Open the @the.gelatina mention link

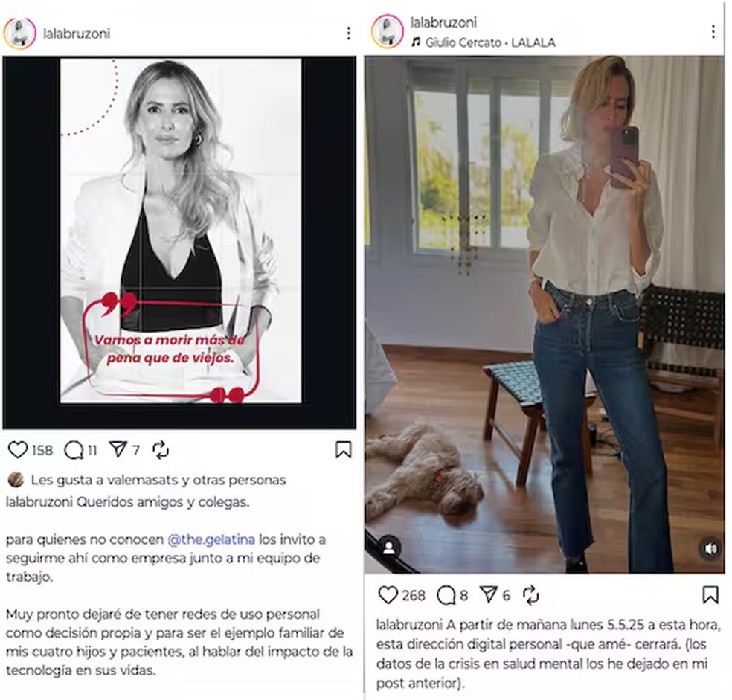pyautogui.click(x=211, y=539)
